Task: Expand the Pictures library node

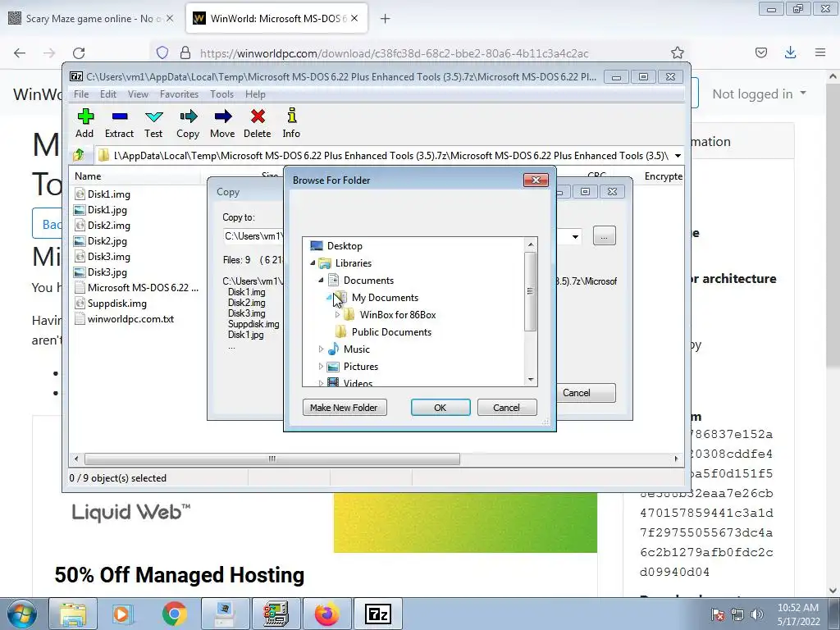Action: pos(321,367)
